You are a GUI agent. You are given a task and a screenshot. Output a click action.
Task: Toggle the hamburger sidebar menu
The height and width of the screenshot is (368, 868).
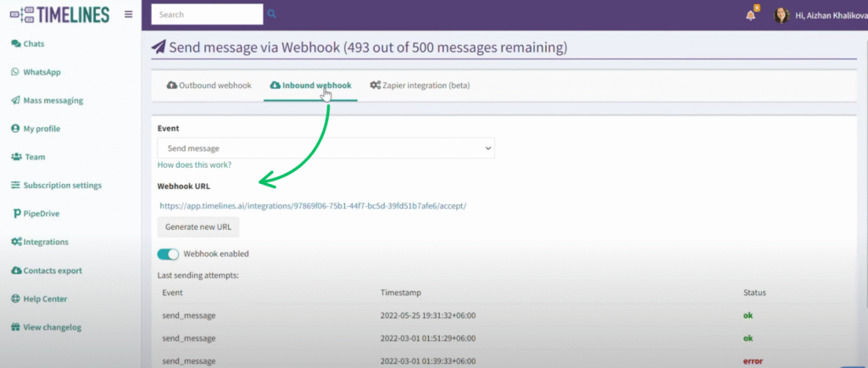[x=129, y=14]
